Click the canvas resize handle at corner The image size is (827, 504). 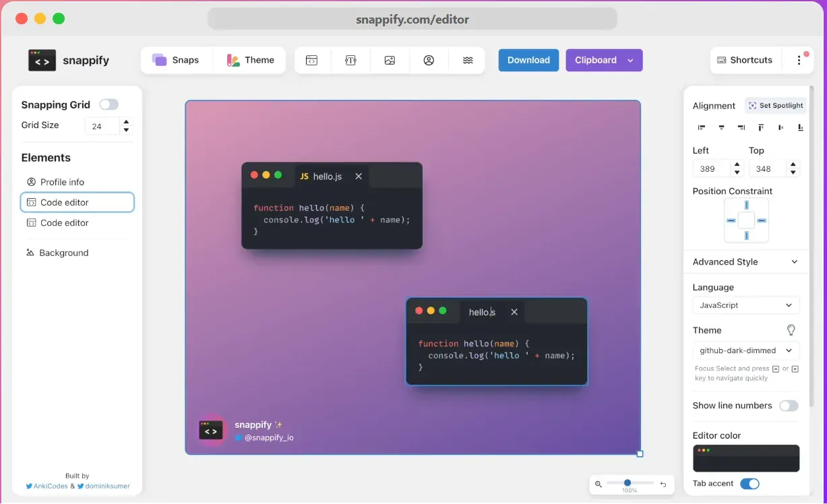pyautogui.click(x=640, y=453)
